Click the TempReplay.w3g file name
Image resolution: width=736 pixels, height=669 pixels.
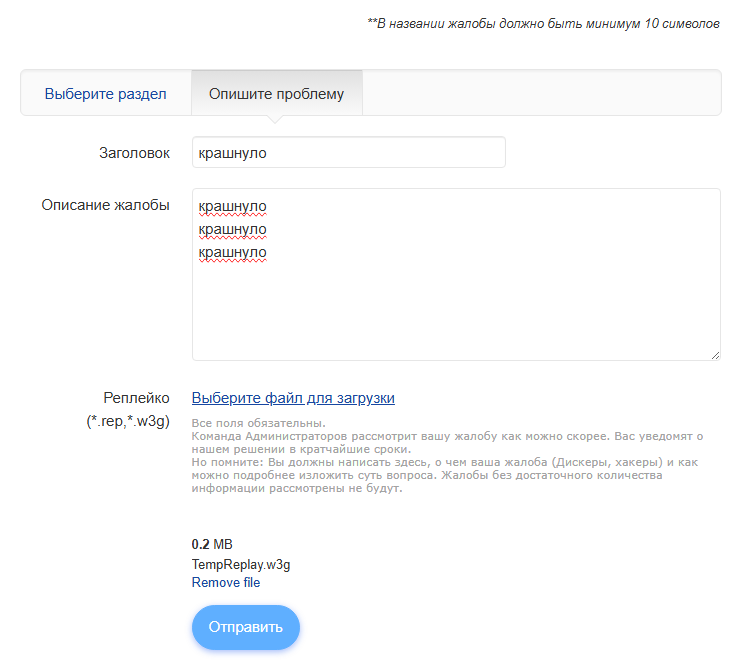[241, 564]
